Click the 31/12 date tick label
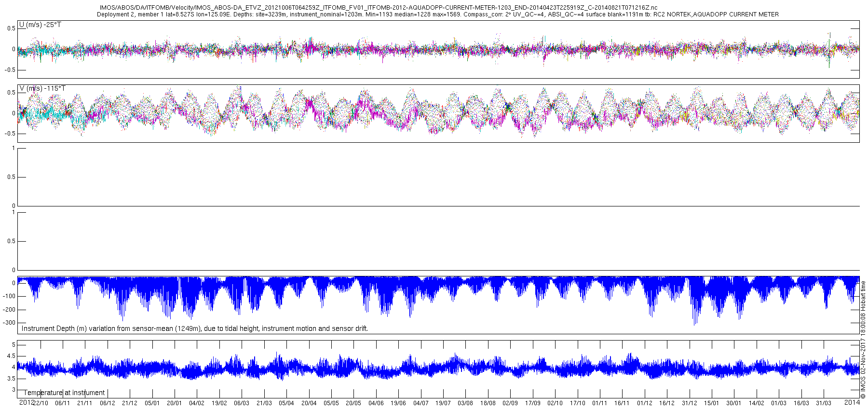868x410 pixels. 690,403
